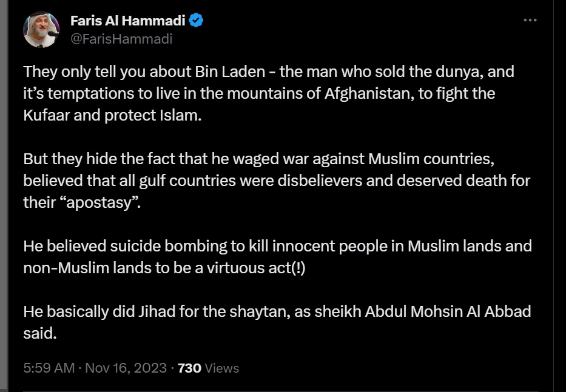
Task: Click the last paragraph mentioning Jihad
Action: click(x=277, y=322)
